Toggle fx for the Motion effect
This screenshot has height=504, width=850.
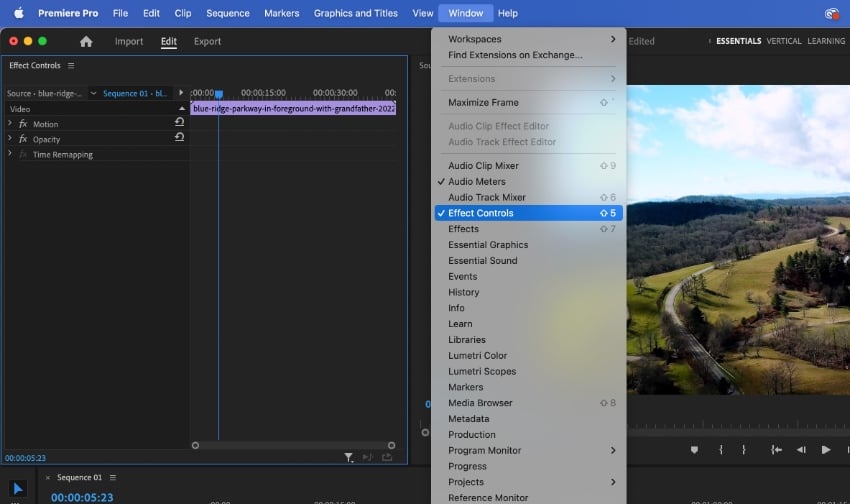point(23,124)
